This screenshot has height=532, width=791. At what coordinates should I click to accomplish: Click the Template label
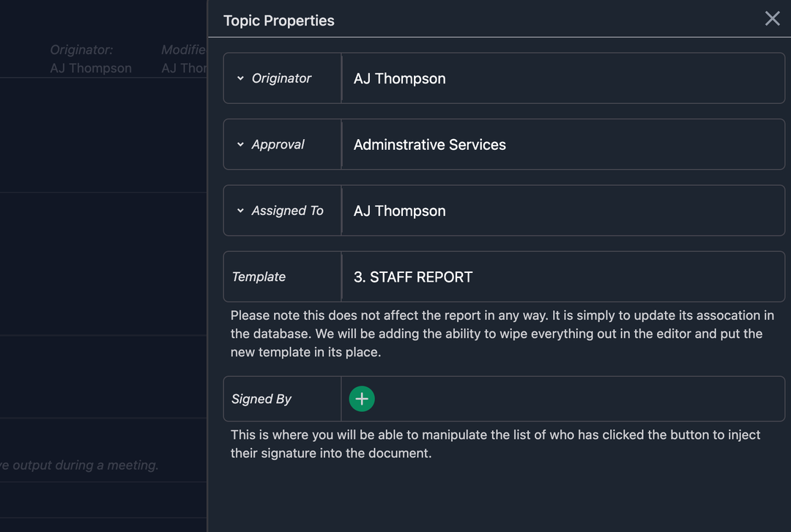[x=259, y=277]
